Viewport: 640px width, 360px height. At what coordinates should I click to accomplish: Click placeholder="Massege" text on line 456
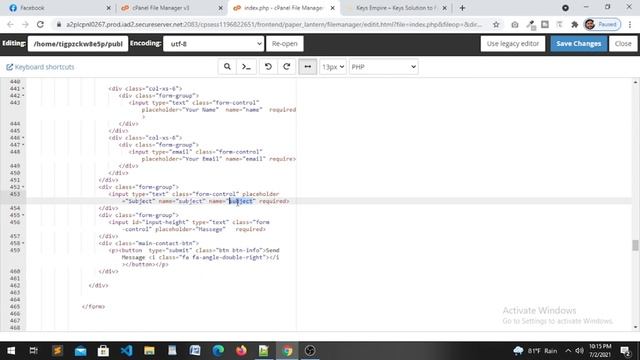[190, 229]
